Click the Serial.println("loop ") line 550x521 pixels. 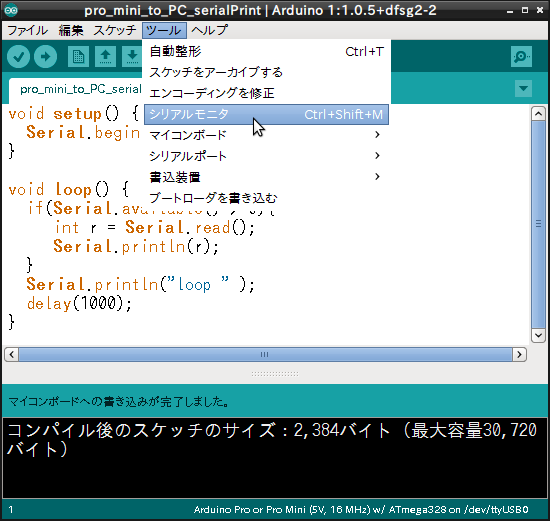click(x=140, y=284)
